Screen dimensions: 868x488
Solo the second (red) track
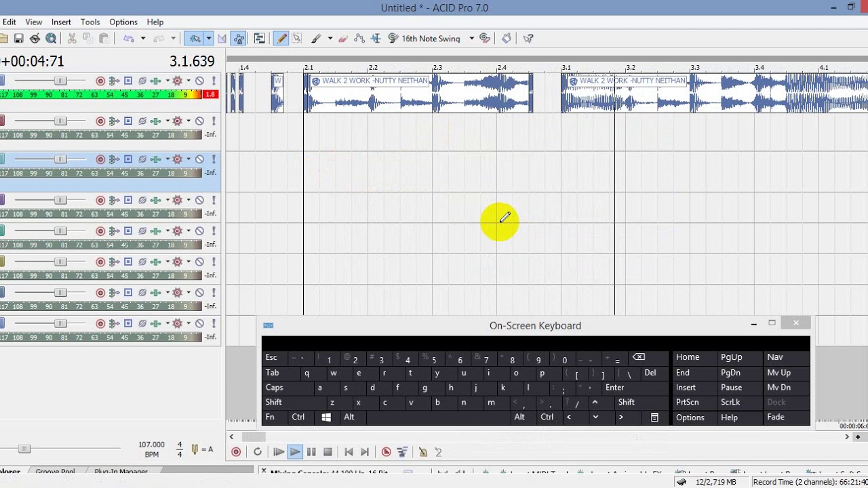coord(214,121)
